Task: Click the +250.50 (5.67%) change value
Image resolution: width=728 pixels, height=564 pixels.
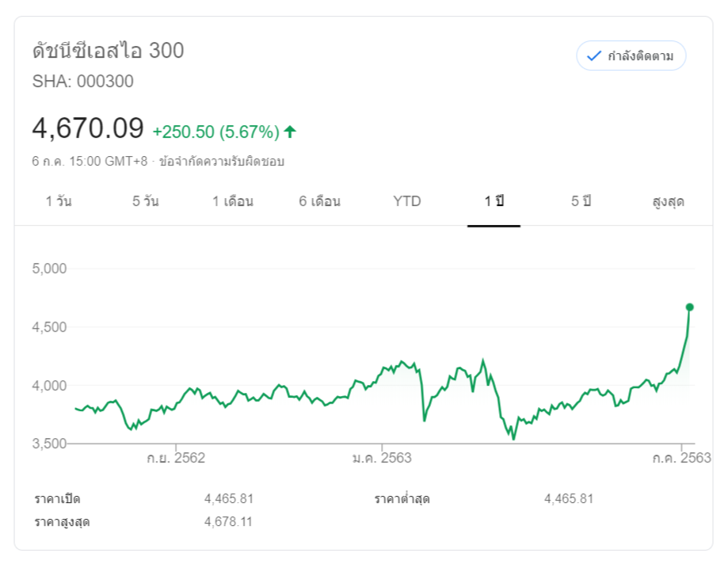Action: [x=215, y=131]
